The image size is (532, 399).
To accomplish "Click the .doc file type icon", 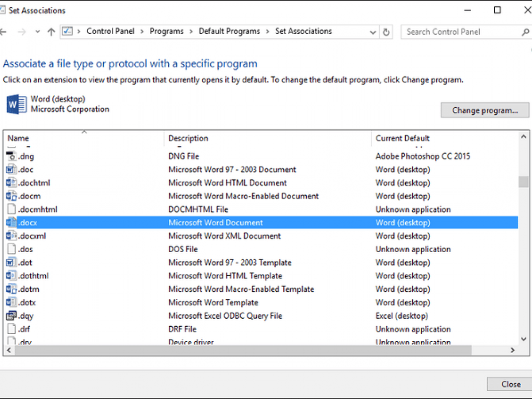I will click(x=12, y=169).
